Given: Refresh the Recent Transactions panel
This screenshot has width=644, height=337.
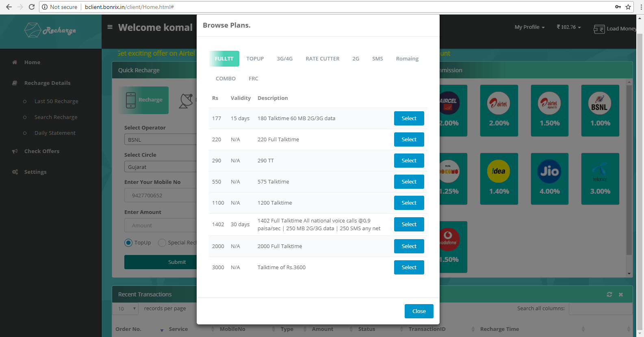Looking at the screenshot, I should [x=609, y=294].
